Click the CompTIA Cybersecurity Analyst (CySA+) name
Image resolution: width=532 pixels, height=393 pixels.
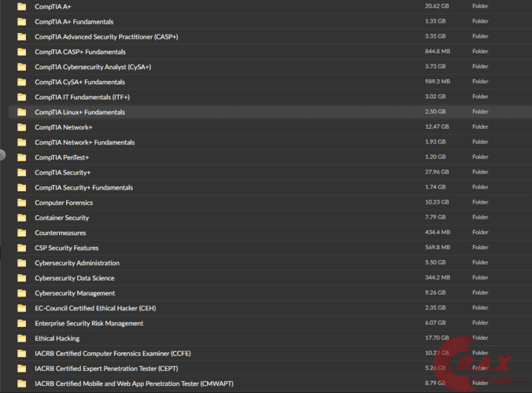click(93, 67)
